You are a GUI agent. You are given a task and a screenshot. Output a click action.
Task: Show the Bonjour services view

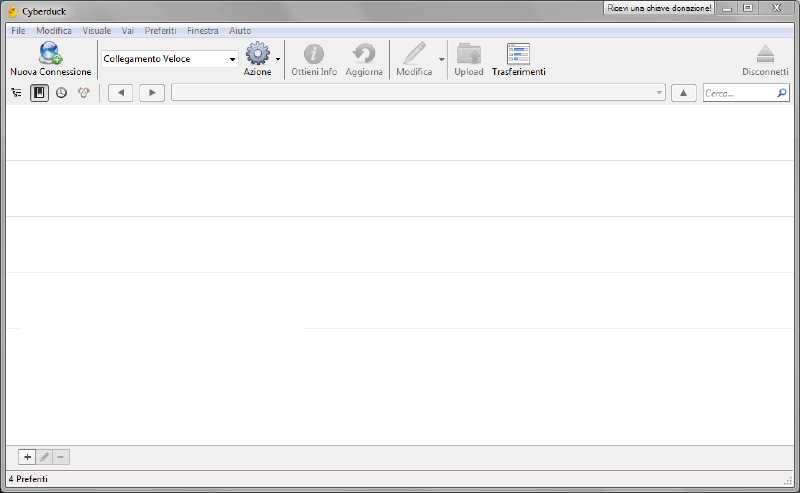click(x=84, y=93)
